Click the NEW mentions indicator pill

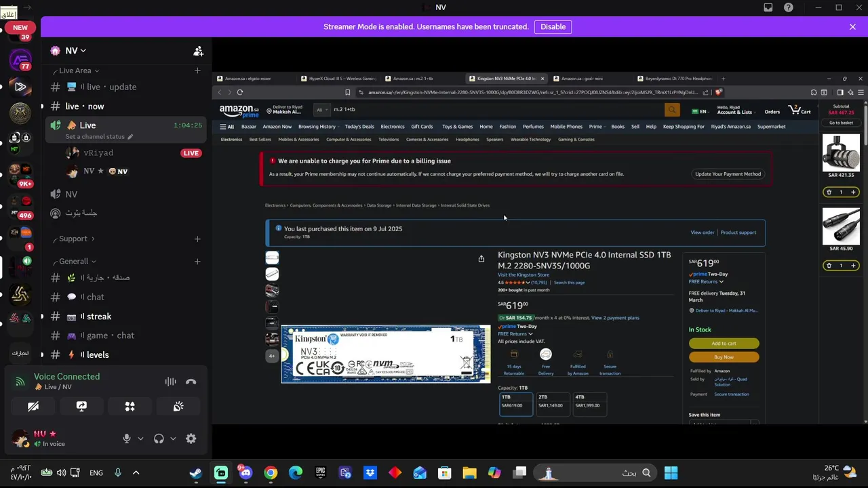pyautogui.click(x=20, y=28)
